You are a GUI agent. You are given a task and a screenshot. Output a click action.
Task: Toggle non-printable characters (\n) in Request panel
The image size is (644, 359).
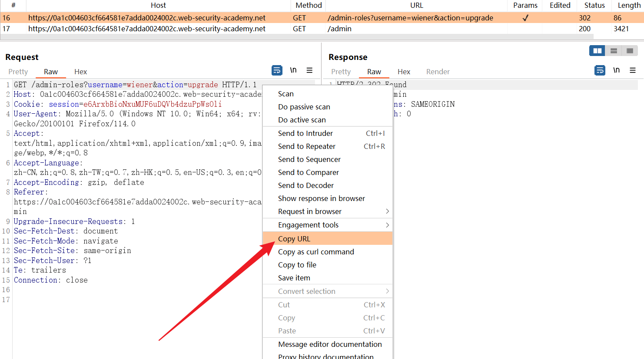pyautogui.click(x=293, y=70)
